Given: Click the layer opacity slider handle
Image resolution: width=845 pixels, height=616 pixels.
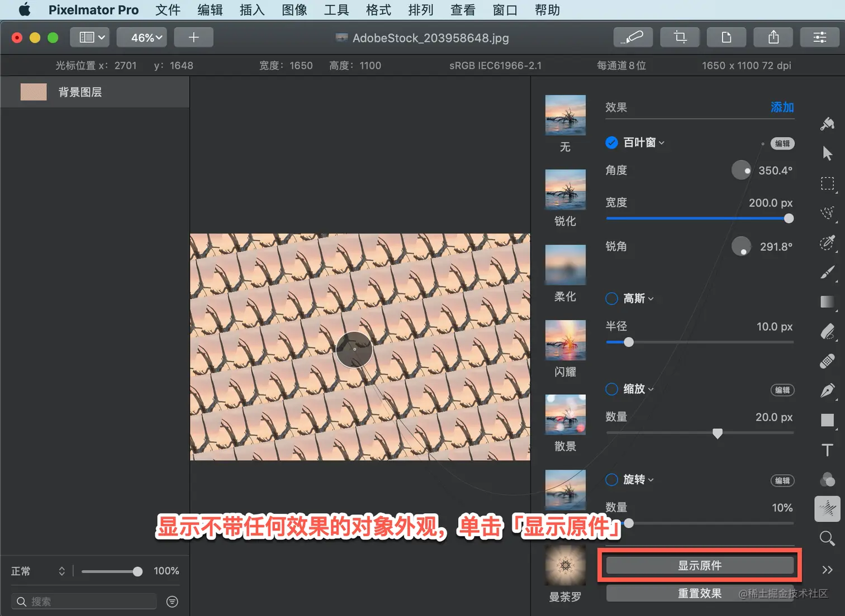Looking at the screenshot, I should coord(137,571).
